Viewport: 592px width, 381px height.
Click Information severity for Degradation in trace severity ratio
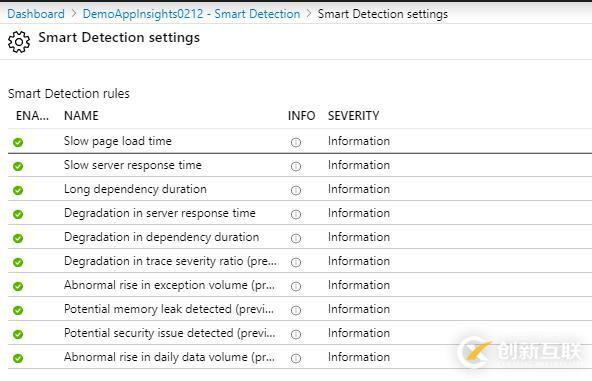[359, 261]
